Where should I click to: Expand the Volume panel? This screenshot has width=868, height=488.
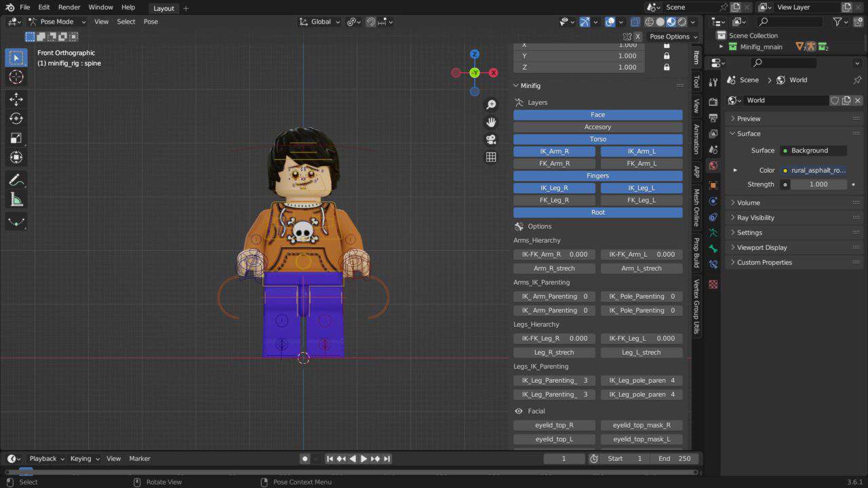click(x=794, y=203)
